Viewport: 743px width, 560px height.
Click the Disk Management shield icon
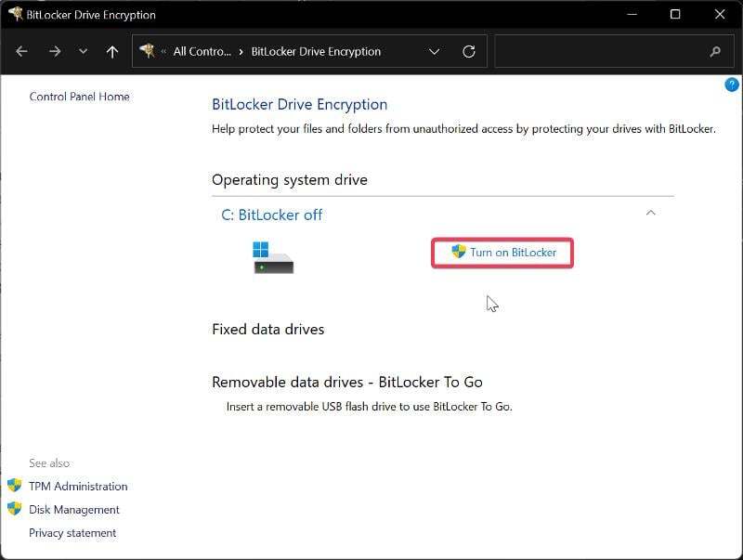click(x=16, y=509)
